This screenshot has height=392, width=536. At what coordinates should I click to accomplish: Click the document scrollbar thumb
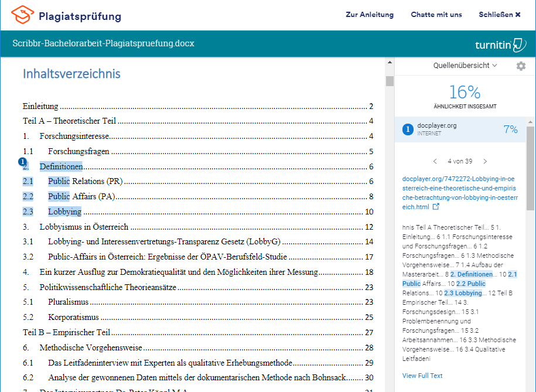(x=390, y=81)
